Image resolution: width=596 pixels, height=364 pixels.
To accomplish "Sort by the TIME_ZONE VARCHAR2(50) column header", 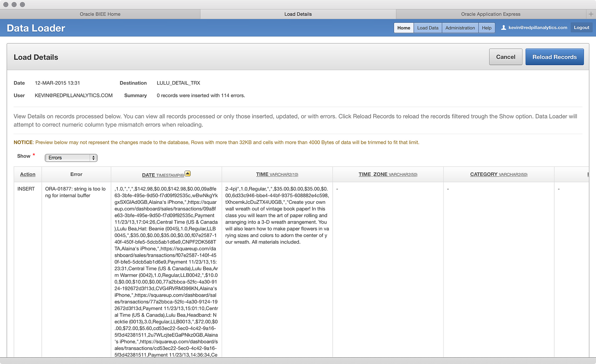I will [388, 174].
